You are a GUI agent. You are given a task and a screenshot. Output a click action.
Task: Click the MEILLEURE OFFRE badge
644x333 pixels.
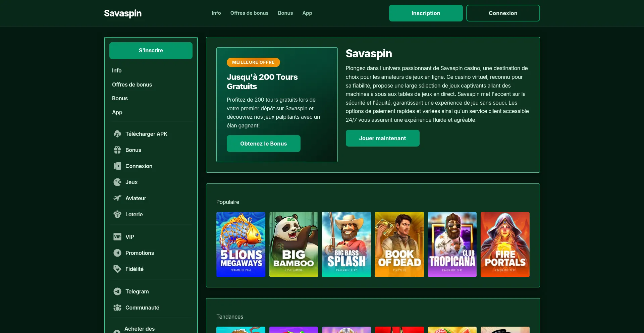tap(253, 62)
